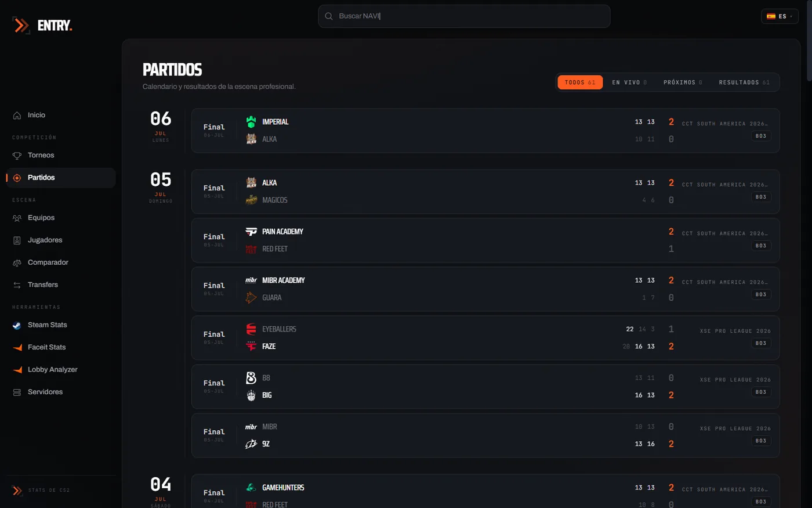
Task: Click the Jugadores profile icon
Action: (x=17, y=240)
